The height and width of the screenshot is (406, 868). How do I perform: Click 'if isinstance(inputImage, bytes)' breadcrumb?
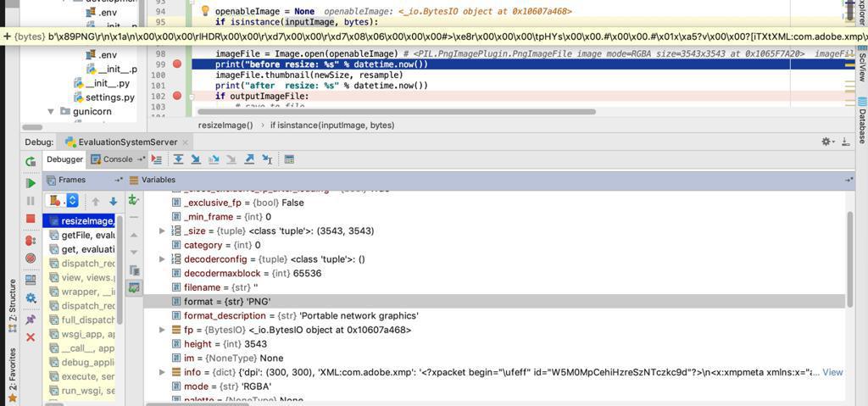click(x=332, y=125)
